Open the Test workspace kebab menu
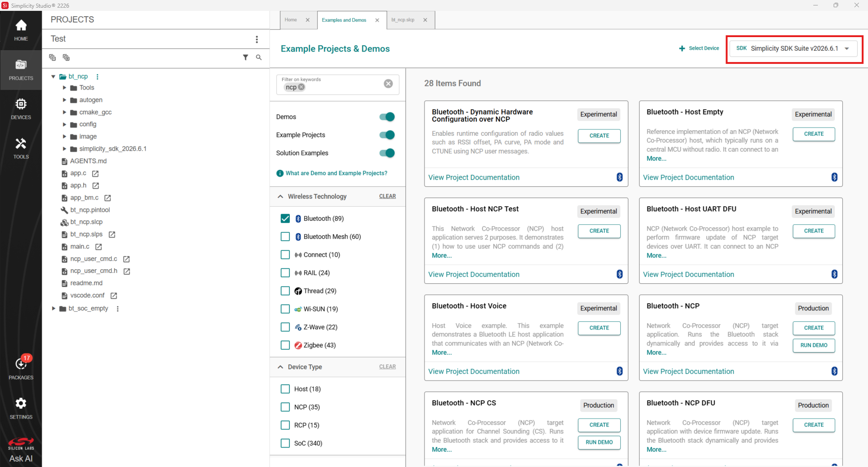Screen dimensions: 868x467 click(257, 39)
